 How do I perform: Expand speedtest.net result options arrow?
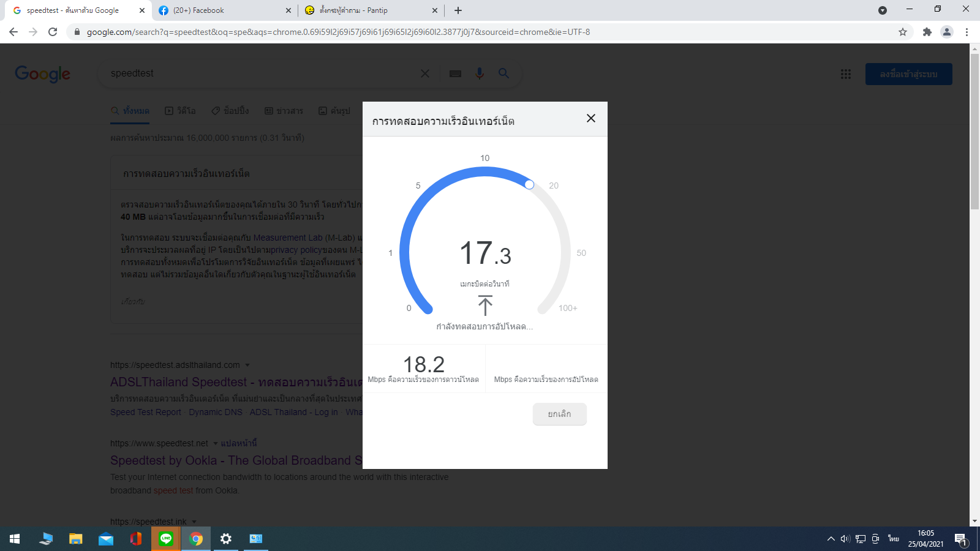[x=216, y=443]
